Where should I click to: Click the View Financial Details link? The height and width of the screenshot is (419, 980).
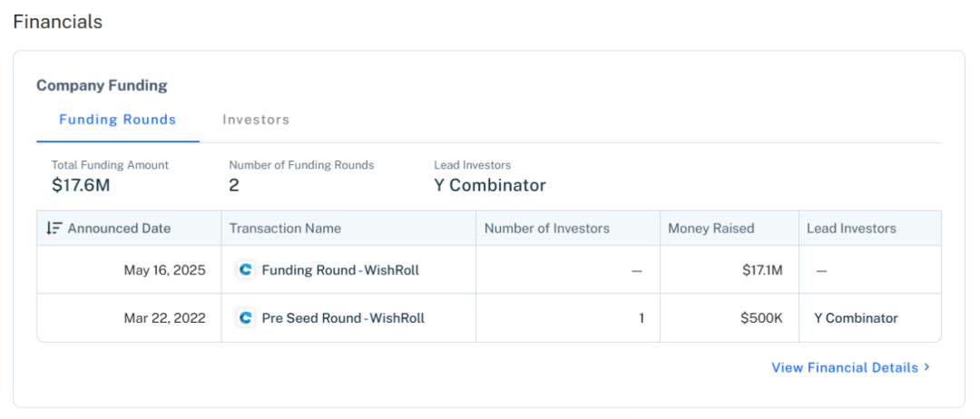[x=844, y=367]
